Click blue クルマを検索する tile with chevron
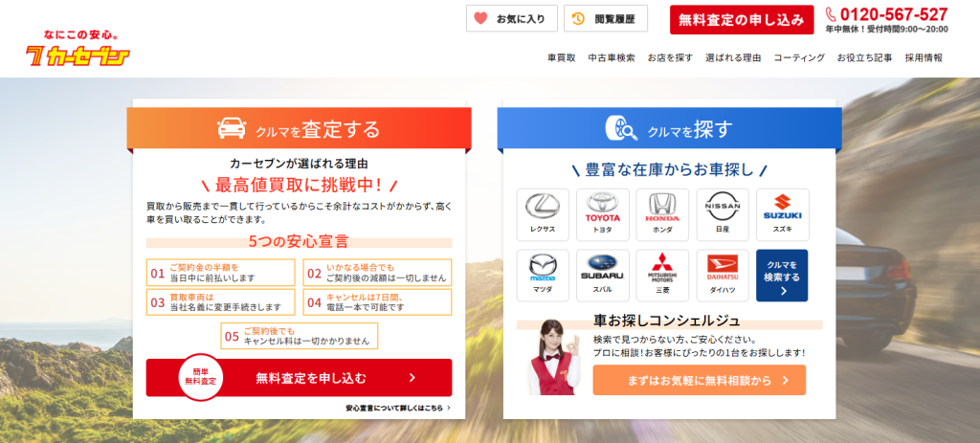Viewport: 980px width, 443px height. (x=782, y=276)
